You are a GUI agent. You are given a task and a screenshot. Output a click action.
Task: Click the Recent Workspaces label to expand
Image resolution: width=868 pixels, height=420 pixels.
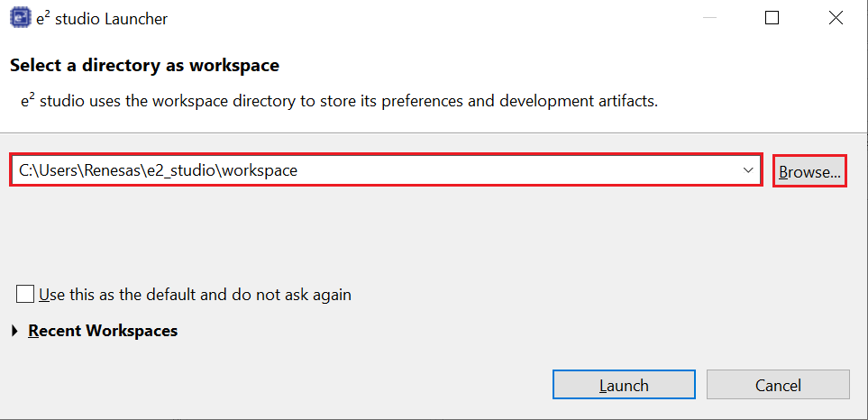(103, 331)
